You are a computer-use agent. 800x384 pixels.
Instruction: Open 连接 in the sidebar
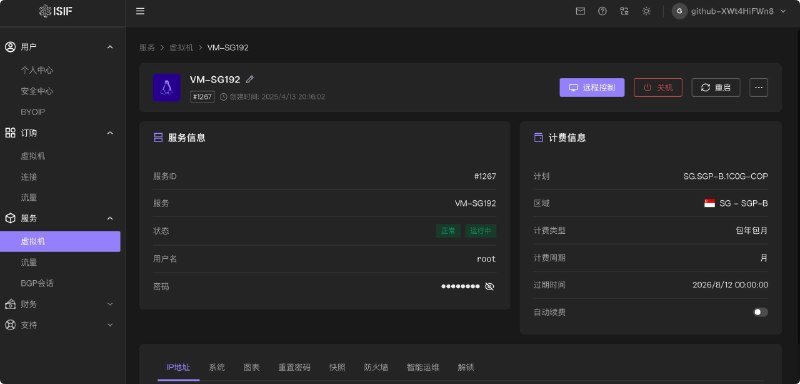(29, 177)
